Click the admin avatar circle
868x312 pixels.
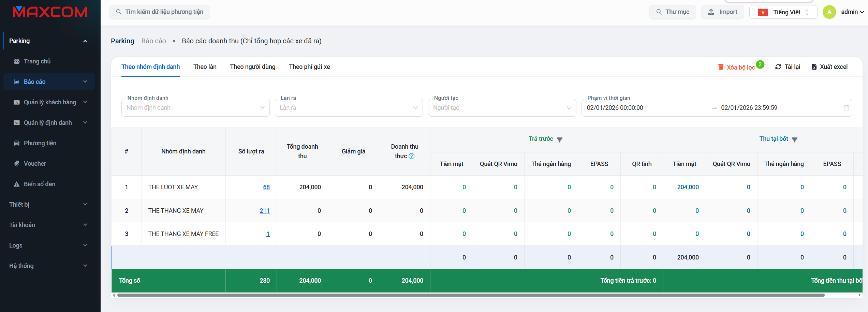pyautogui.click(x=829, y=12)
